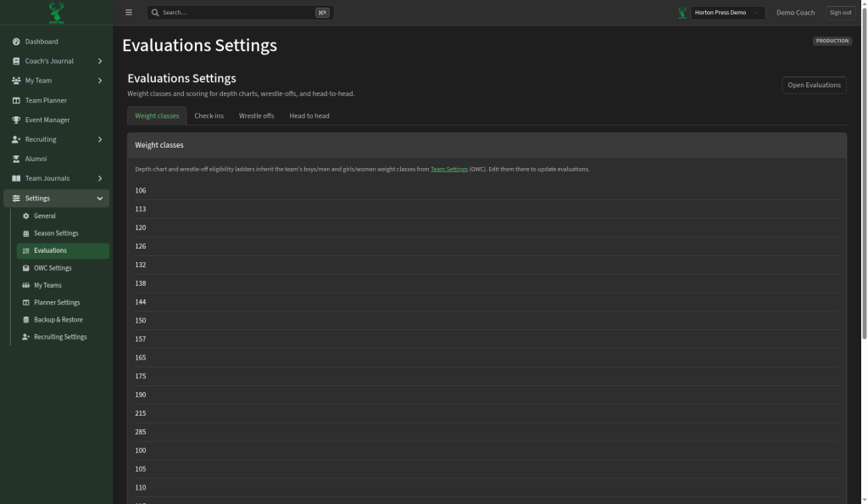Click the My Team people icon
This screenshot has width=868, height=504.
pyautogui.click(x=16, y=81)
